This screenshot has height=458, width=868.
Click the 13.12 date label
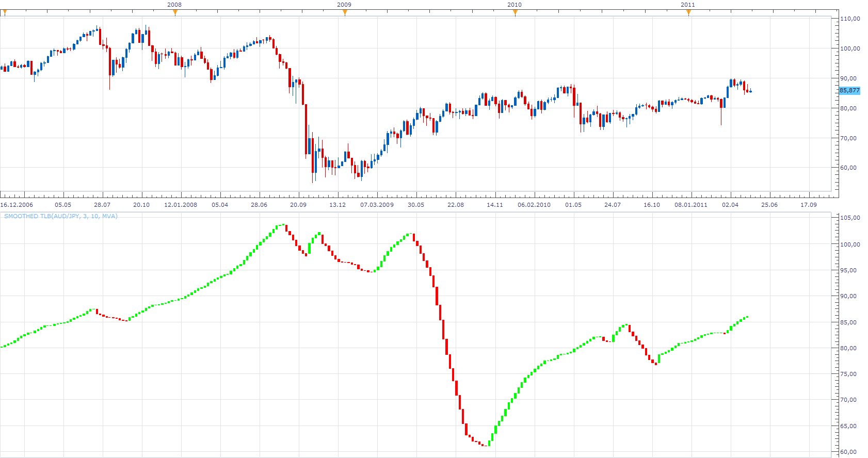pos(337,205)
